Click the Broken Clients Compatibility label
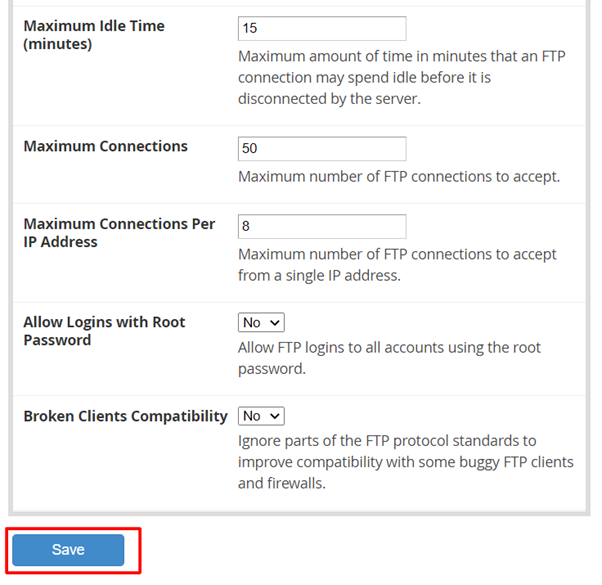 click(125, 416)
